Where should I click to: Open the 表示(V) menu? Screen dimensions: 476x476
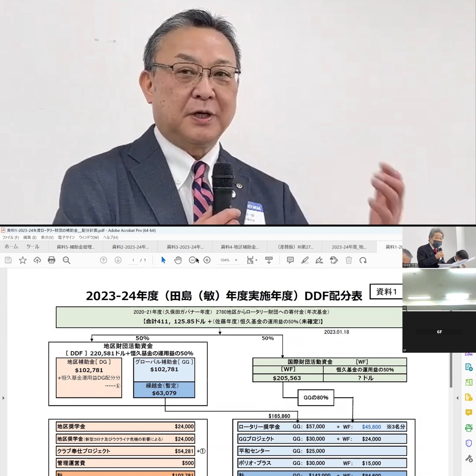47,237
